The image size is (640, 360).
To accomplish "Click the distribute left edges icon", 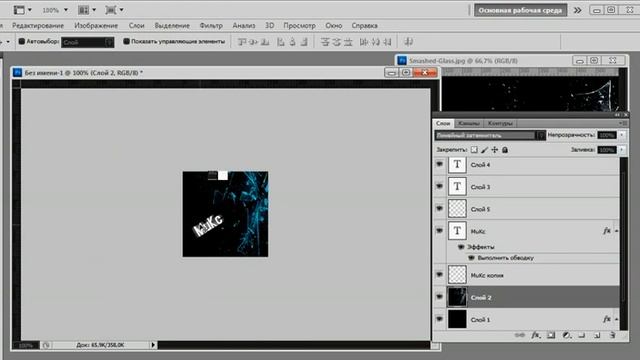I will click(x=364, y=42).
